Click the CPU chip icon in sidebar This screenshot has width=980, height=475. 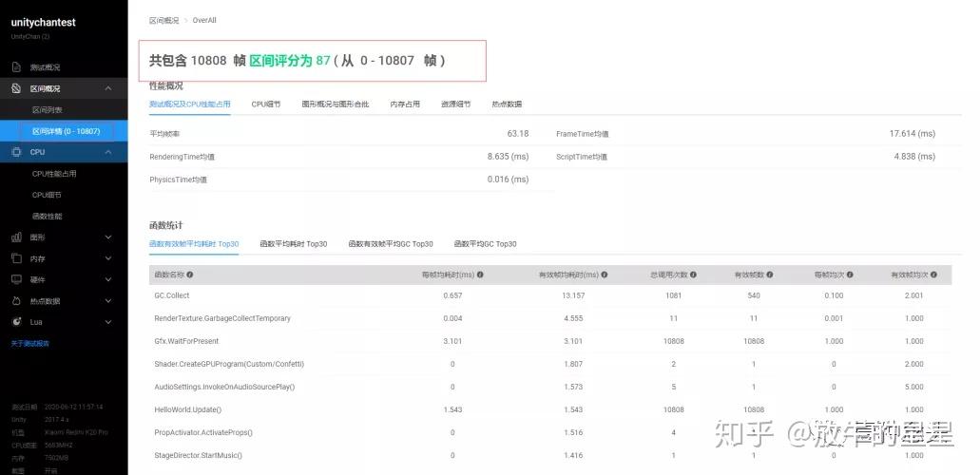tap(17, 152)
